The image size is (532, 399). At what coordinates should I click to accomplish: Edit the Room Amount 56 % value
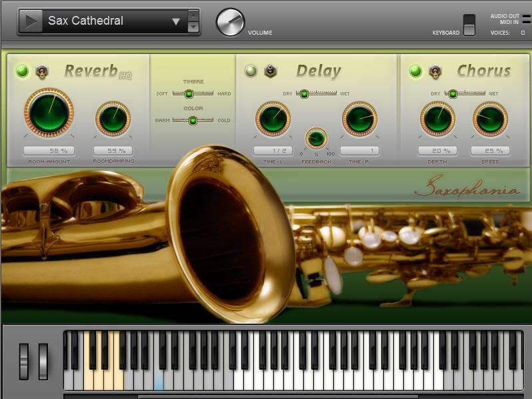coord(49,150)
